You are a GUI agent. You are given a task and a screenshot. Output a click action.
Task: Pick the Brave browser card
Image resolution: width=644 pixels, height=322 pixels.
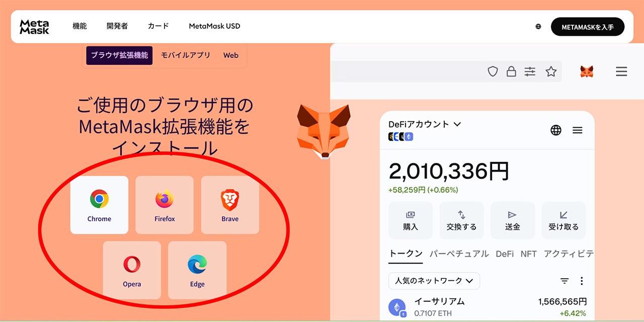pyautogui.click(x=230, y=205)
